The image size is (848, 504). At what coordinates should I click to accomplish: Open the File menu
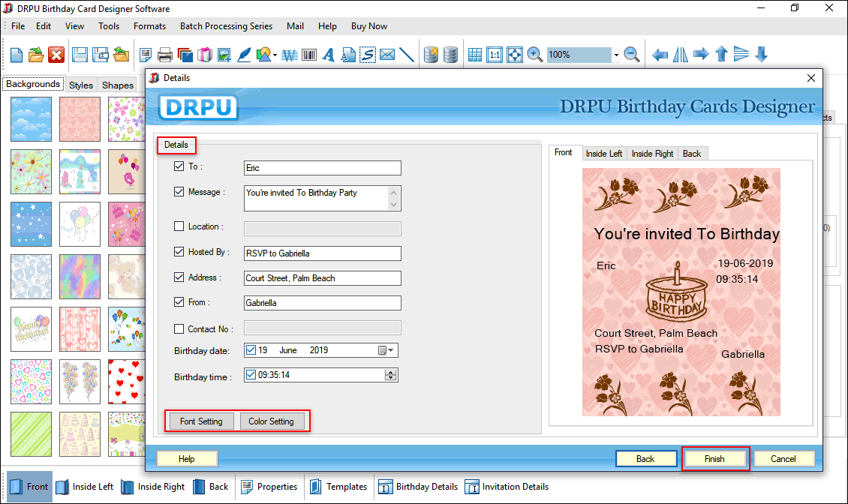[18, 26]
